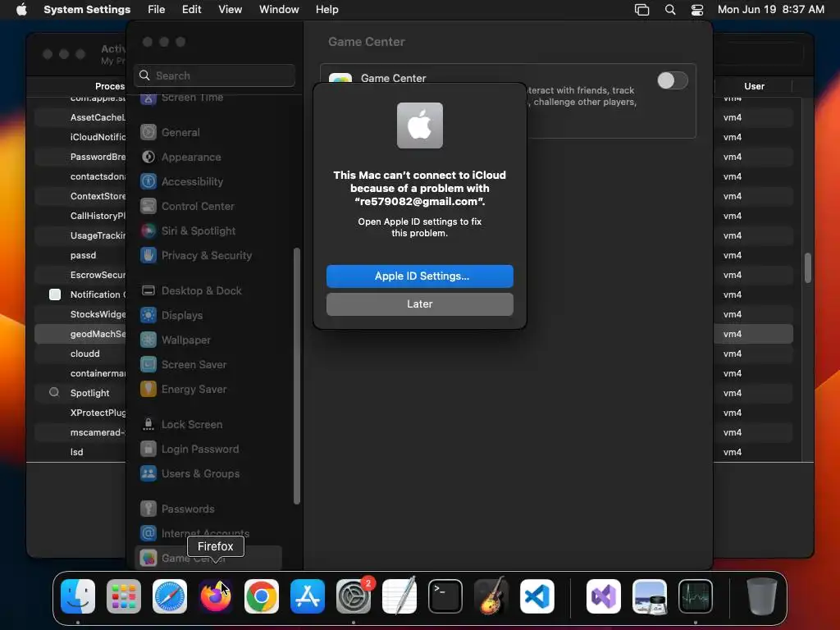This screenshot has height=630, width=840.
Task: Dismiss the iCloud dialog with Later
Action: click(x=419, y=304)
